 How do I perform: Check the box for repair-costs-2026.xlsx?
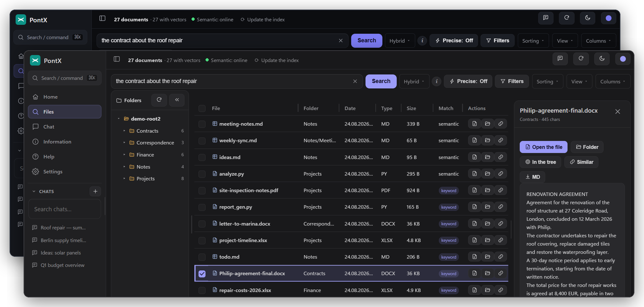pos(202,290)
